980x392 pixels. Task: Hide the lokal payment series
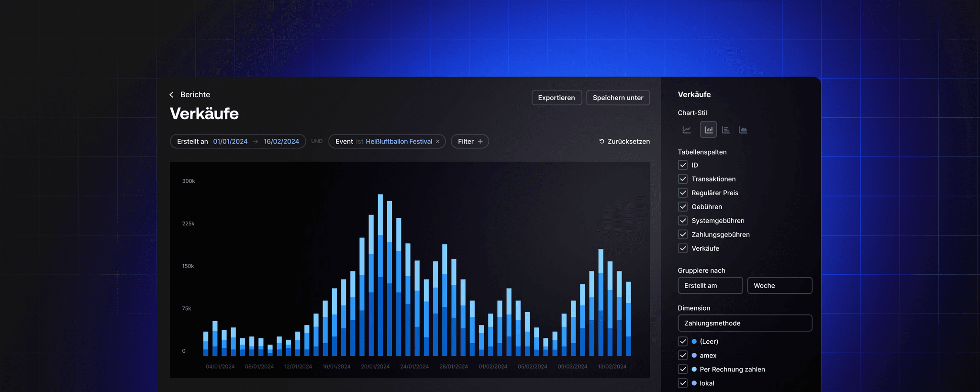(x=683, y=383)
